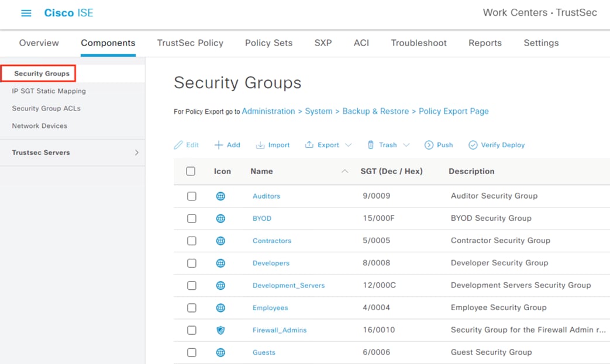Click the globe icon for Contractors

point(220,241)
